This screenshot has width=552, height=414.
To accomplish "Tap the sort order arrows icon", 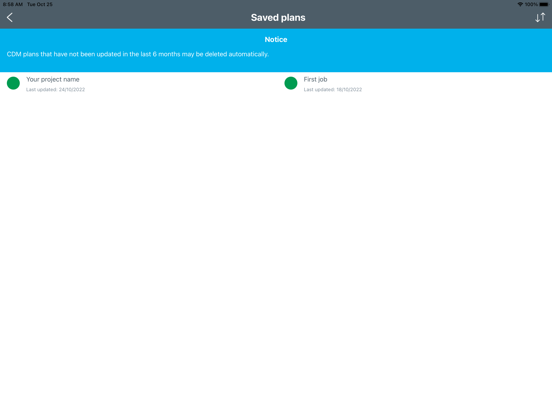I will 540,18.
